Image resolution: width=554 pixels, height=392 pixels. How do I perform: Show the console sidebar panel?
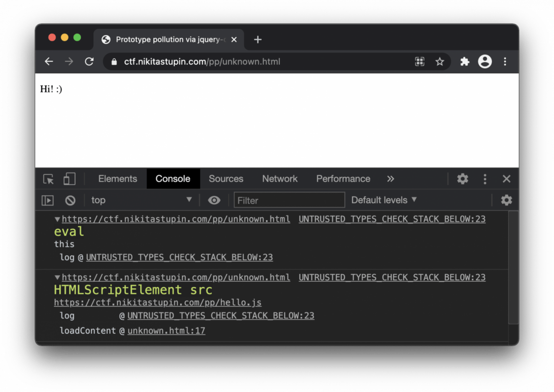coord(48,200)
